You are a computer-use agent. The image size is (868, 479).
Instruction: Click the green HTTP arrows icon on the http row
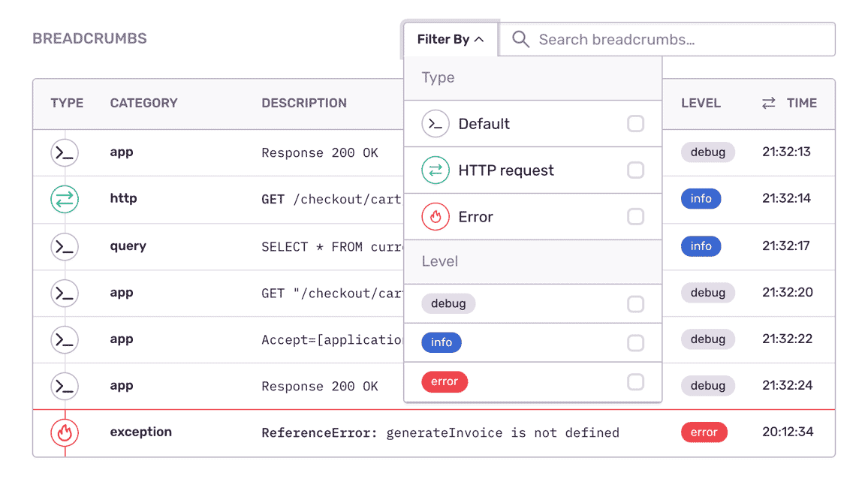click(65, 199)
